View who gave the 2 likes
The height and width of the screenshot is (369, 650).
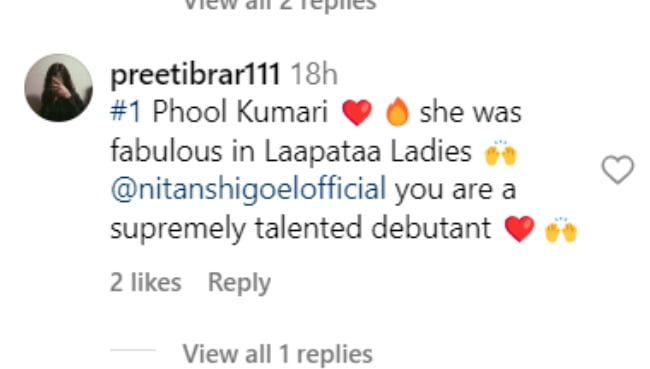[146, 282]
